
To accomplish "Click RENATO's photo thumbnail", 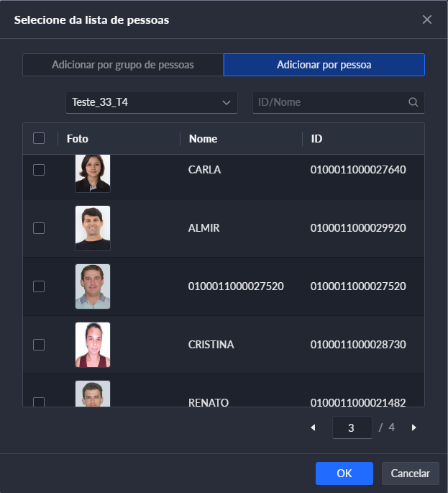I will pos(93,394).
